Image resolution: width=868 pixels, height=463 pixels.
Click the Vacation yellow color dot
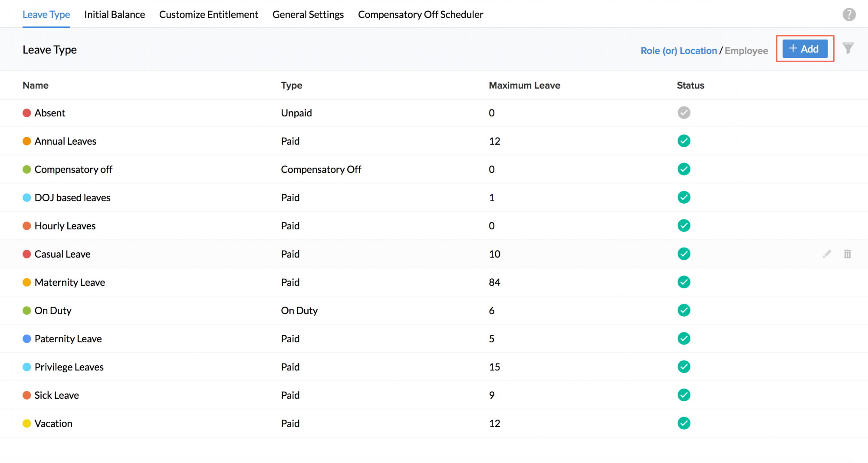(x=27, y=423)
